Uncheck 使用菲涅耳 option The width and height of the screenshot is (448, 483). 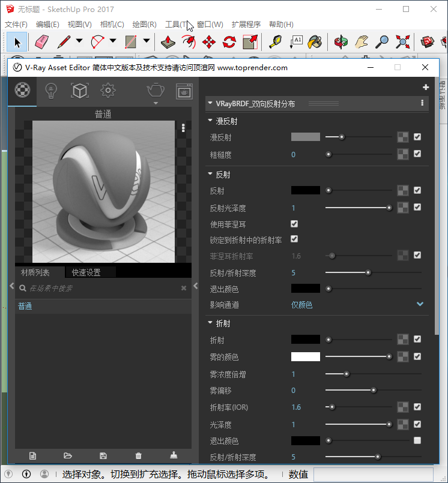pos(294,224)
